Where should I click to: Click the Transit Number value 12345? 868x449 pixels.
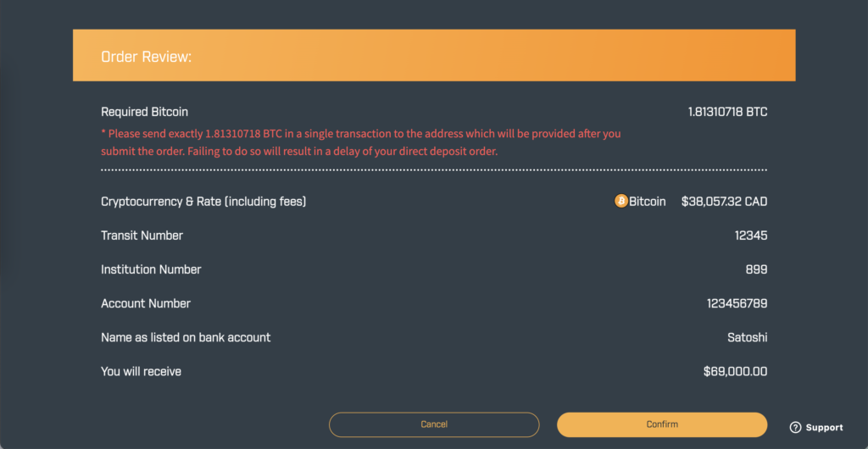coord(751,236)
